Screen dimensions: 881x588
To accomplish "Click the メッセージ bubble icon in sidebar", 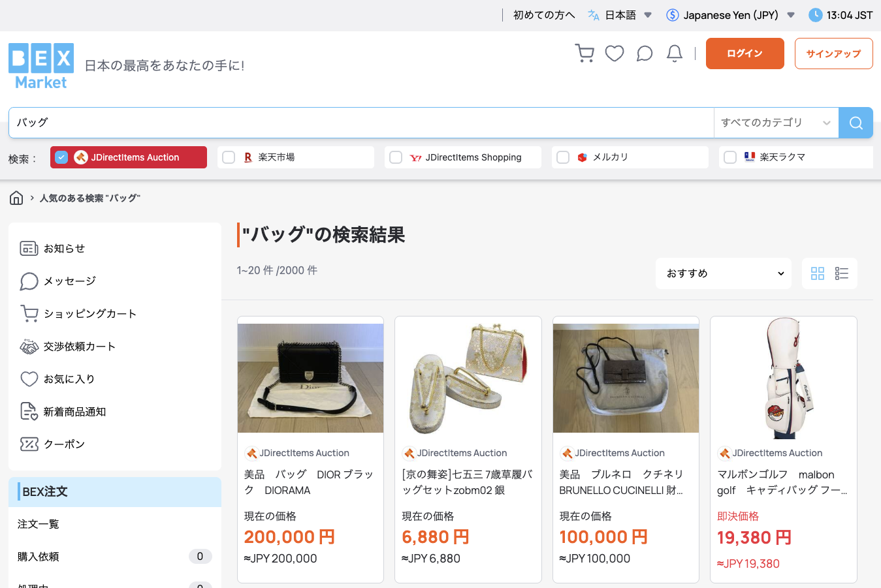I will point(29,281).
